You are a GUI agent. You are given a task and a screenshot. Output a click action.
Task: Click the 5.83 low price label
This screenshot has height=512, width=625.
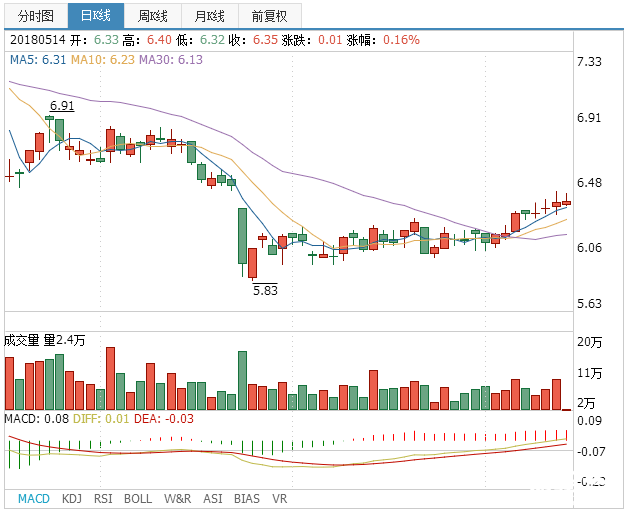click(265, 290)
